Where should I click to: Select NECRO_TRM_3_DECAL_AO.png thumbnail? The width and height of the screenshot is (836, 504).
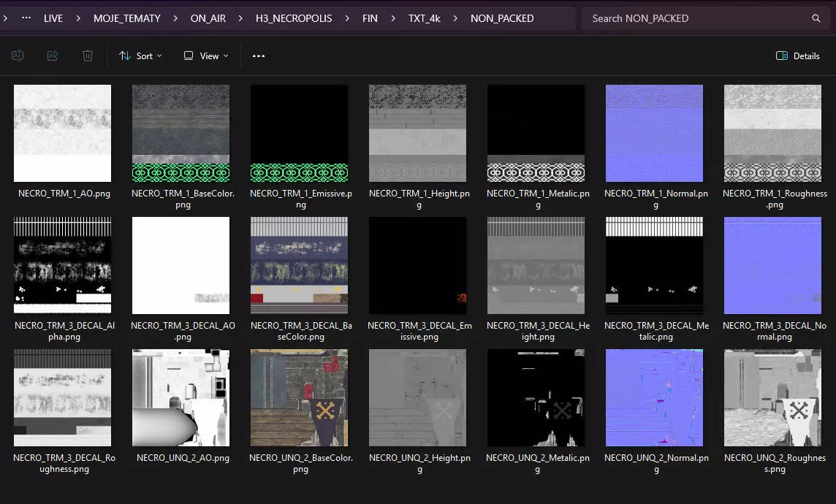tap(180, 265)
